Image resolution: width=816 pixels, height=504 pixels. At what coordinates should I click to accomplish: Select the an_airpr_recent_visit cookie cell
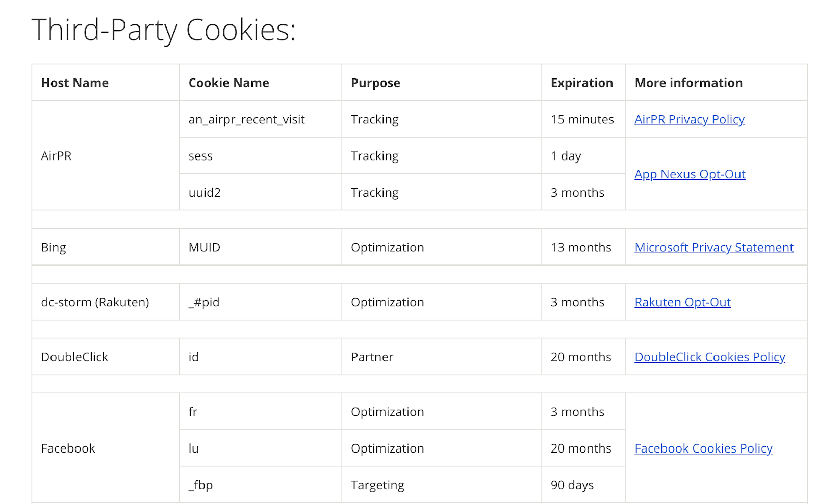[x=261, y=119]
